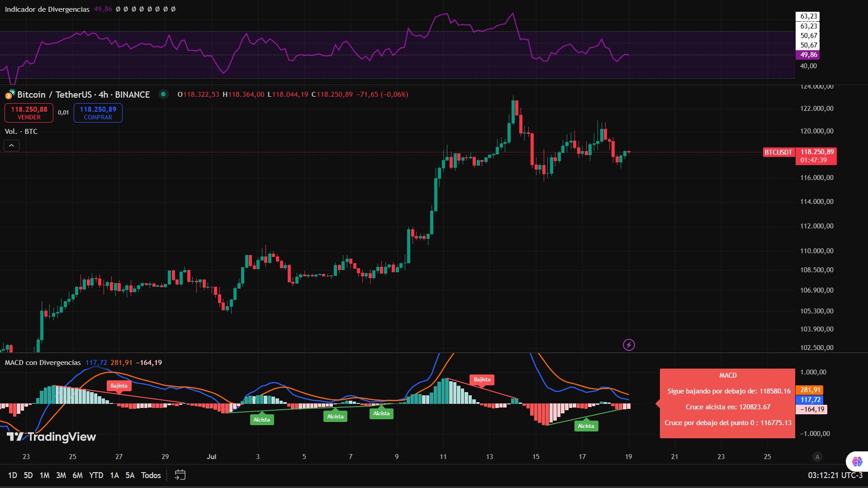Click the green market status dot
868x488 pixels.
[x=163, y=94]
